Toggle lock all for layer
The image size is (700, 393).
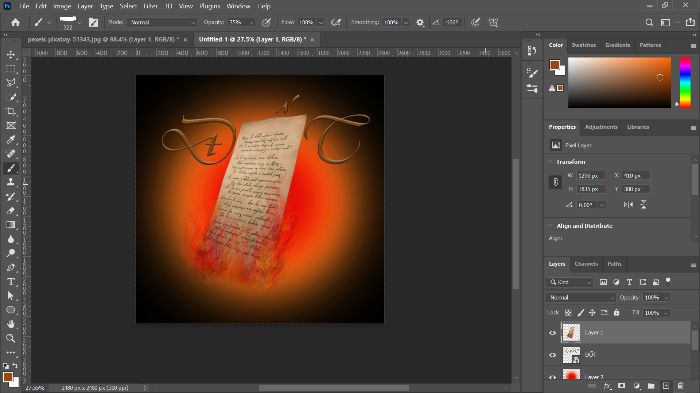616,313
